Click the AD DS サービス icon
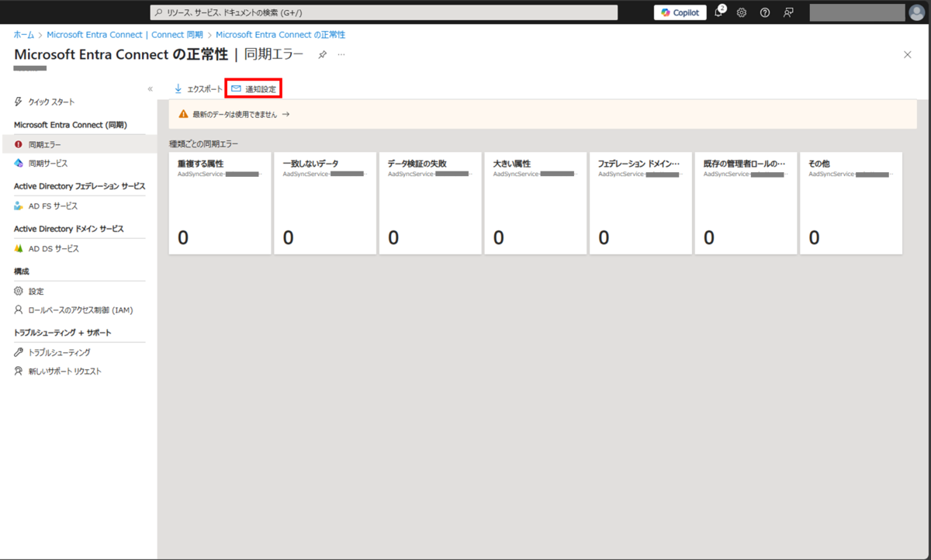Screen dimensions: 931x560 [19, 249]
